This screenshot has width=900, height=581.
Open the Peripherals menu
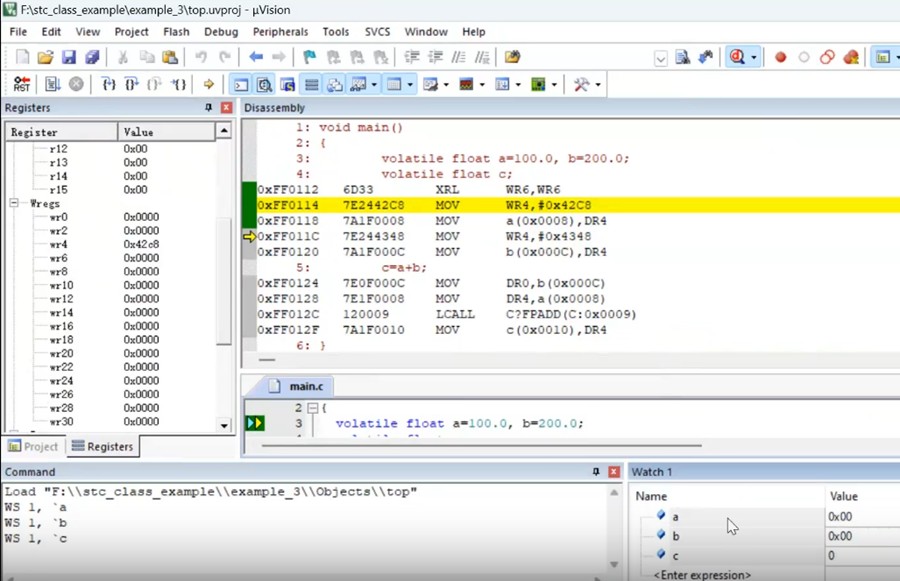pyautogui.click(x=280, y=32)
